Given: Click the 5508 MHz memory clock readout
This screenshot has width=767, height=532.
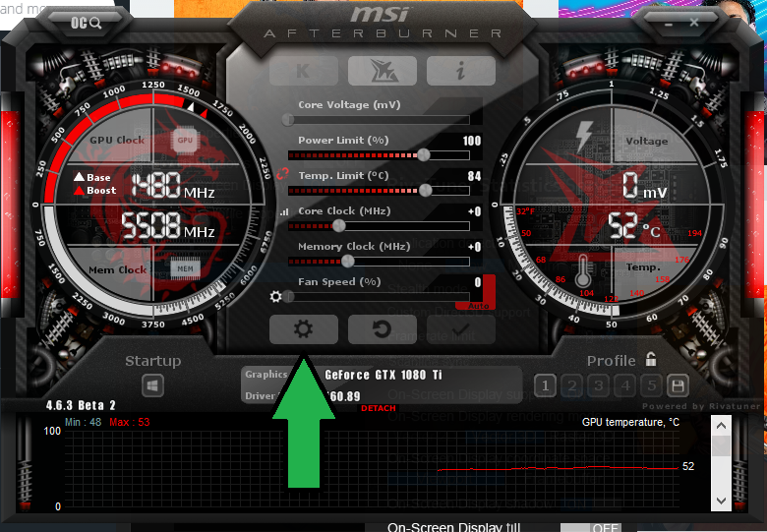Looking at the screenshot, I should click(168, 226).
